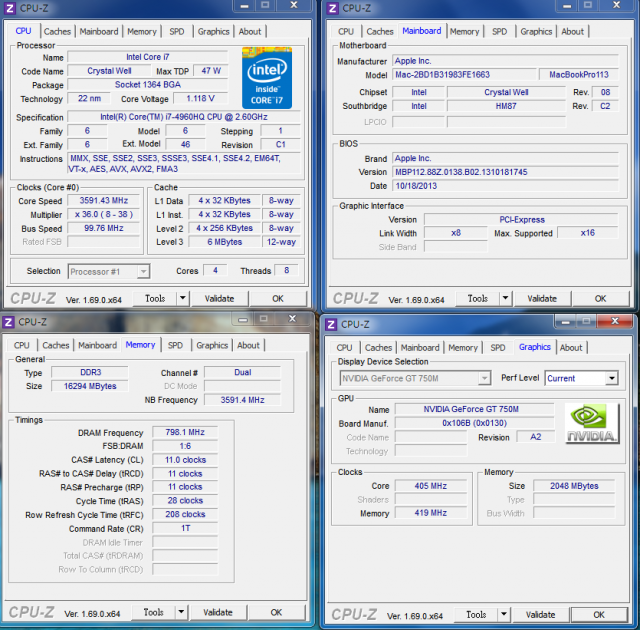Image resolution: width=640 pixels, height=630 pixels.
Task: Click Level 3 cache value 6 MBytes
Action: click(x=224, y=242)
